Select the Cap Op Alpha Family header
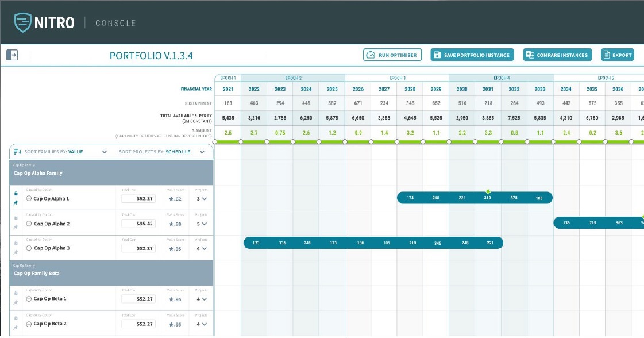Viewport: 644px width, 338px height. tap(111, 172)
